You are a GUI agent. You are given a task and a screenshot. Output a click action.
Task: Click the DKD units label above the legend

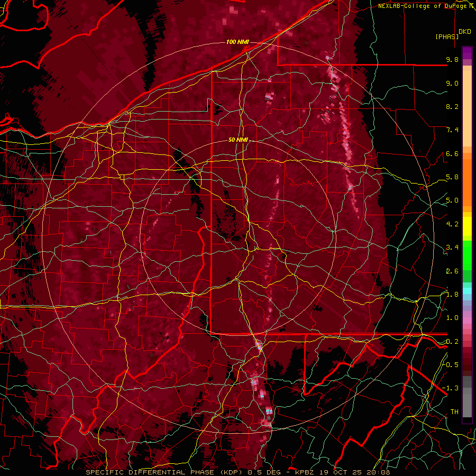[x=465, y=32]
